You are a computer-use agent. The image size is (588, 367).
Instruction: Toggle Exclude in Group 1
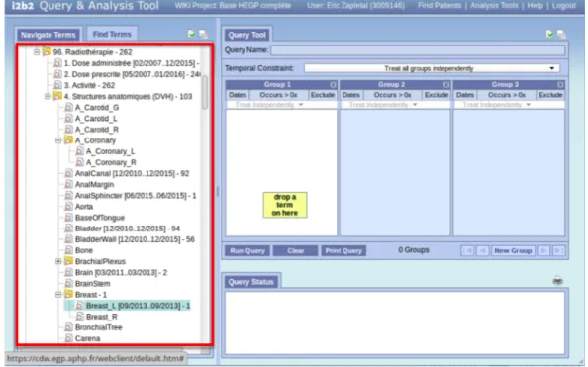pyautogui.click(x=322, y=95)
